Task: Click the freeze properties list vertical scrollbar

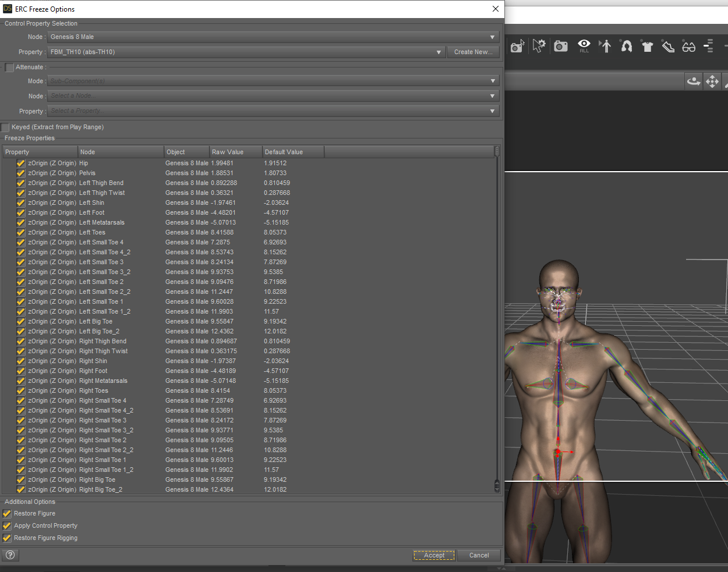Action: pos(497,320)
